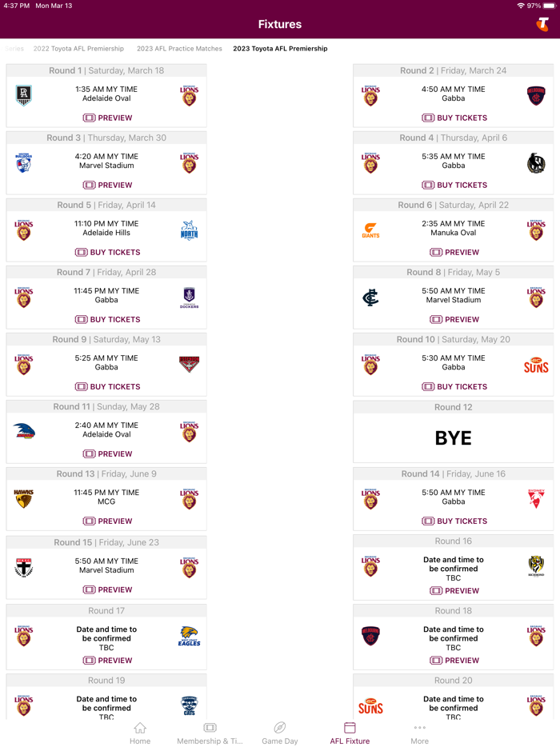Tap BUY TICKETS for the Round 2 Gabba match
This screenshot has height=747, width=560.
point(454,118)
